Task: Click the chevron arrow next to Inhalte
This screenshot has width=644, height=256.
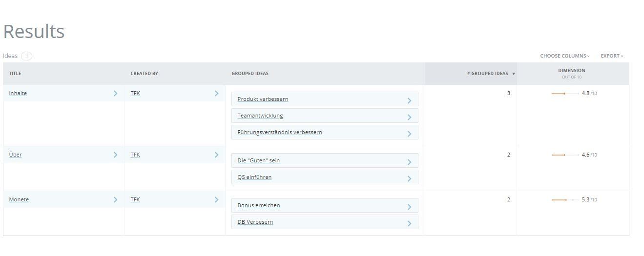Action: click(x=115, y=93)
